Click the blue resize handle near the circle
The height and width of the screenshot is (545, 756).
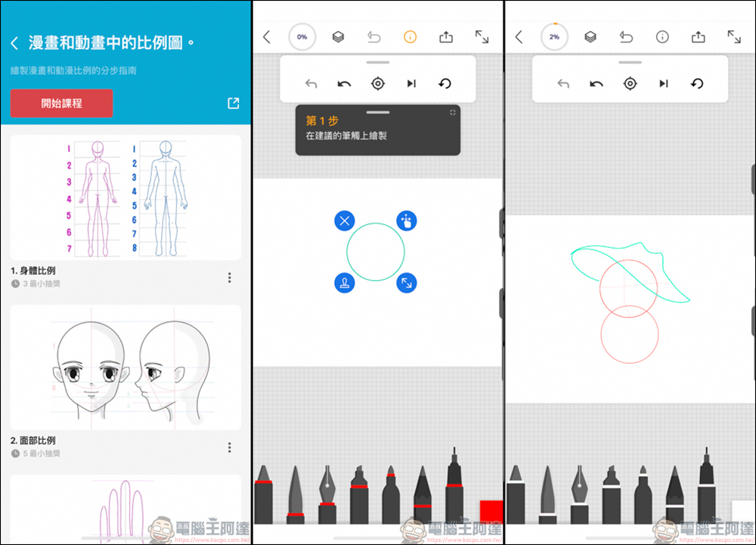[x=407, y=283]
